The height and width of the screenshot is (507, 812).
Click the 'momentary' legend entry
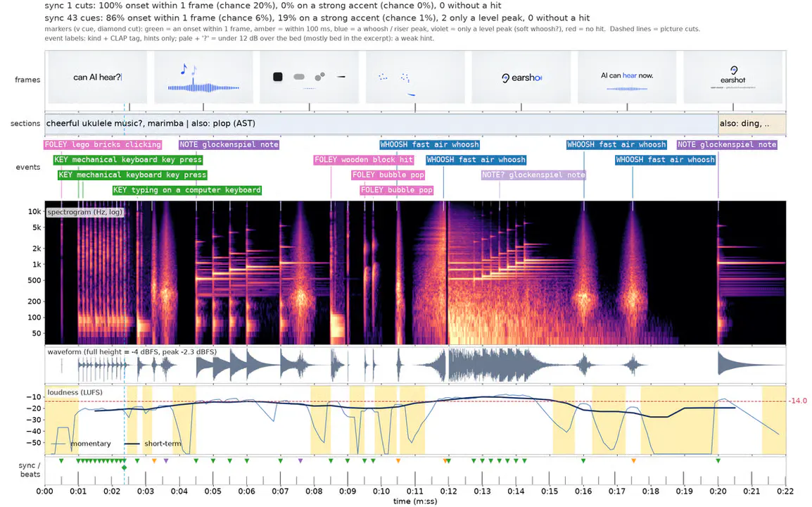click(x=81, y=444)
